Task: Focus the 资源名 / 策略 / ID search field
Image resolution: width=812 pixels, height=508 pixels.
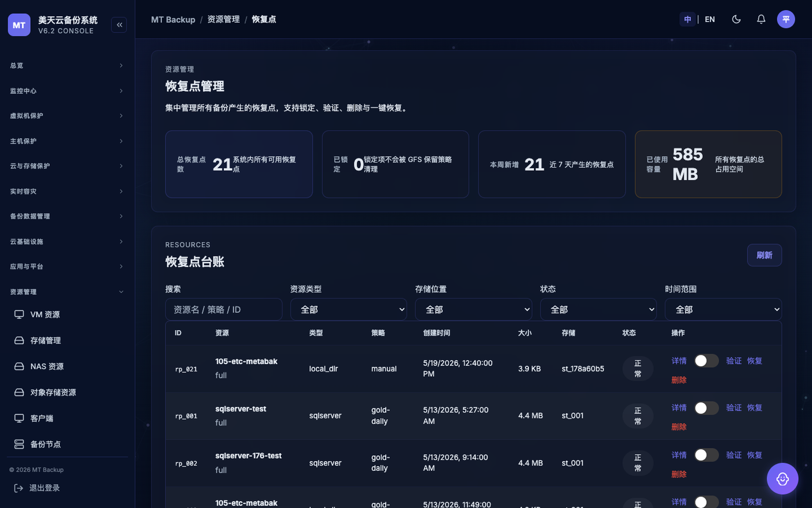Action: pyautogui.click(x=224, y=309)
